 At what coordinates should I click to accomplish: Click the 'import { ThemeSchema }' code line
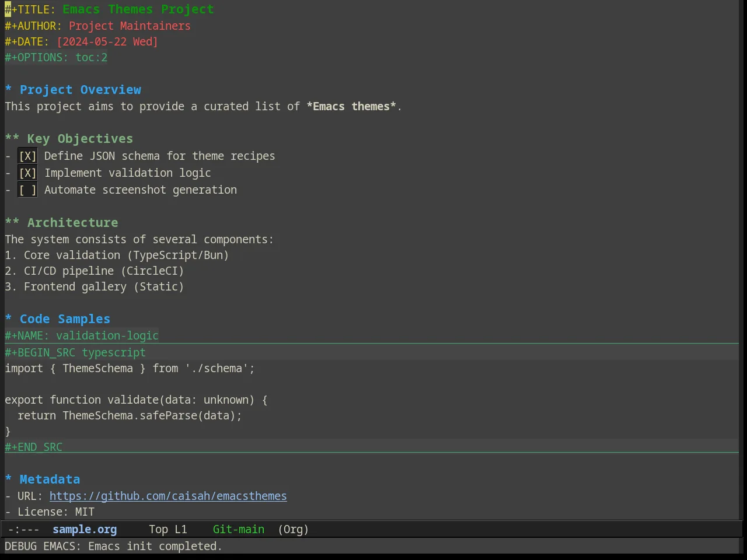130,368
